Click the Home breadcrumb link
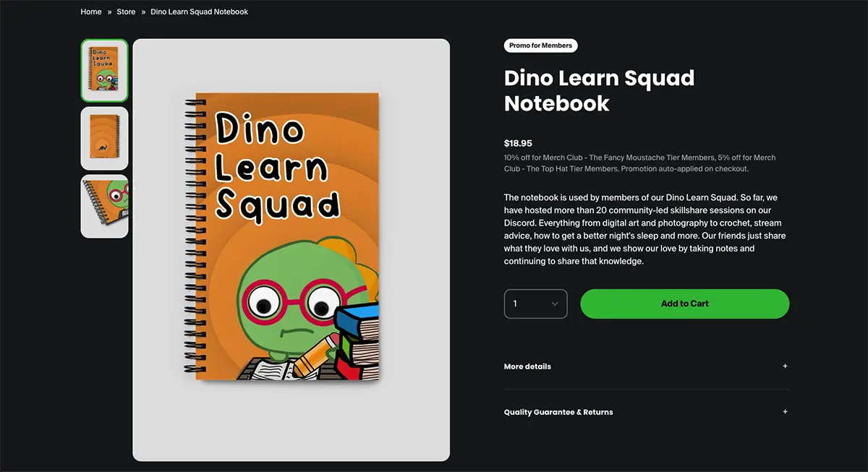868x472 pixels. coord(91,12)
